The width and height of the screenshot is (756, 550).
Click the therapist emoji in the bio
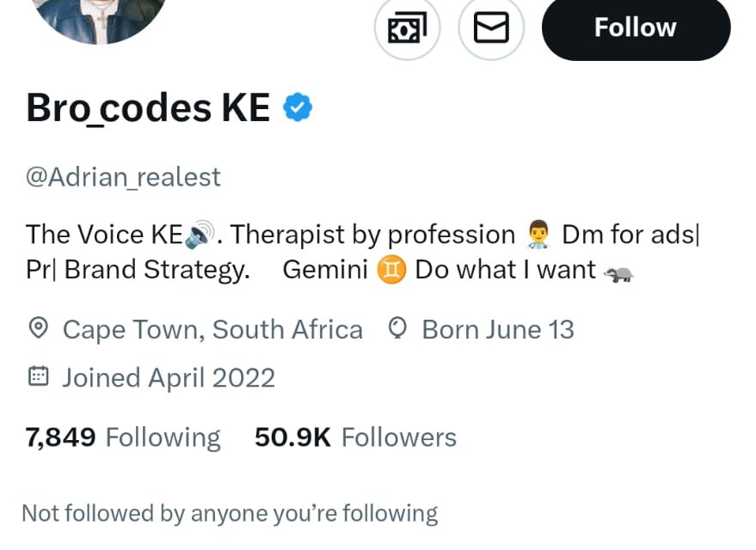(x=538, y=235)
